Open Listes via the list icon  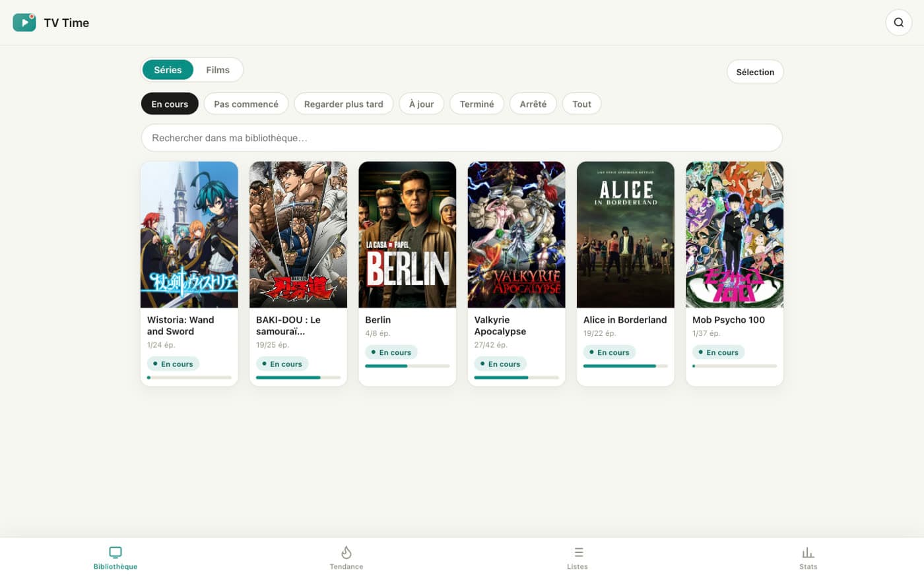click(x=578, y=552)
